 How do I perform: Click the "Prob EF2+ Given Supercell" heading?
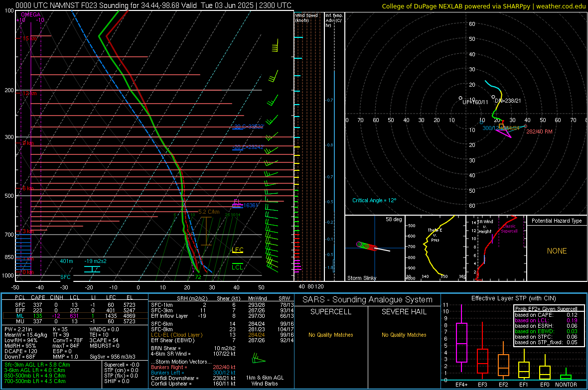coord(546,309)
